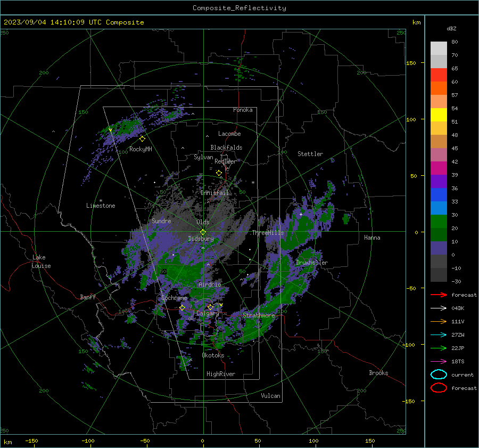The width and height of the screenshot is (479, 448).
Task: Click the Olds city label
Action: coord(203,222)
